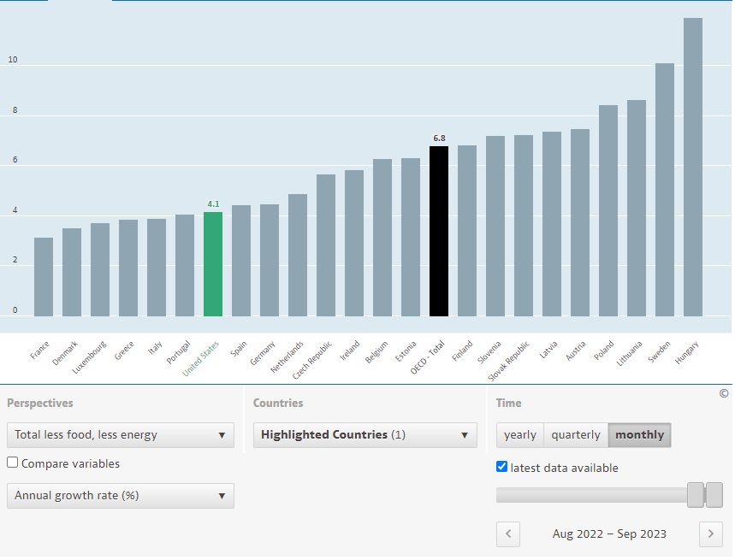Image resolution: width=735 pixels, height=560 pixels.
Task: Click the copyright symbol icon
Action: (x=725, y=394)
